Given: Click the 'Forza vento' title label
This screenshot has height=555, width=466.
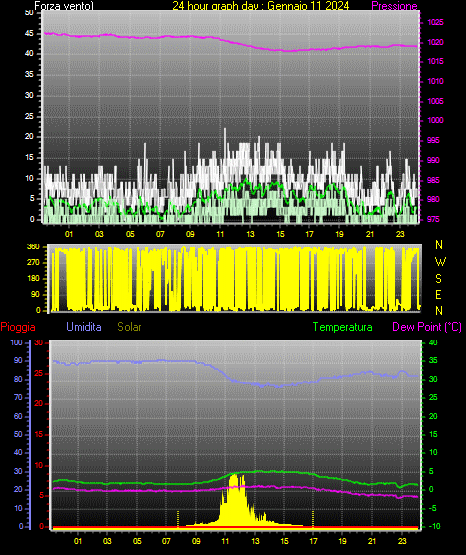Looking at the screenshot, I should click(x=64, y=6).
